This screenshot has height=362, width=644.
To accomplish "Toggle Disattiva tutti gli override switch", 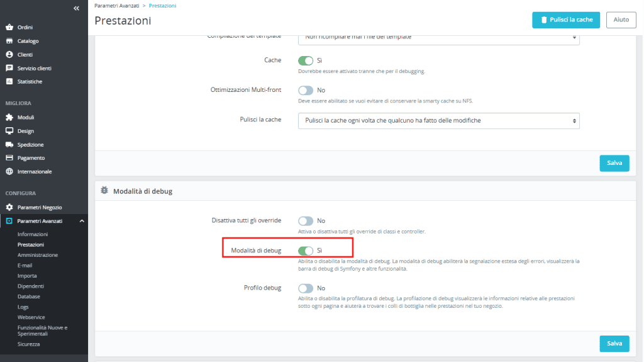I will [x=306, y=221].
